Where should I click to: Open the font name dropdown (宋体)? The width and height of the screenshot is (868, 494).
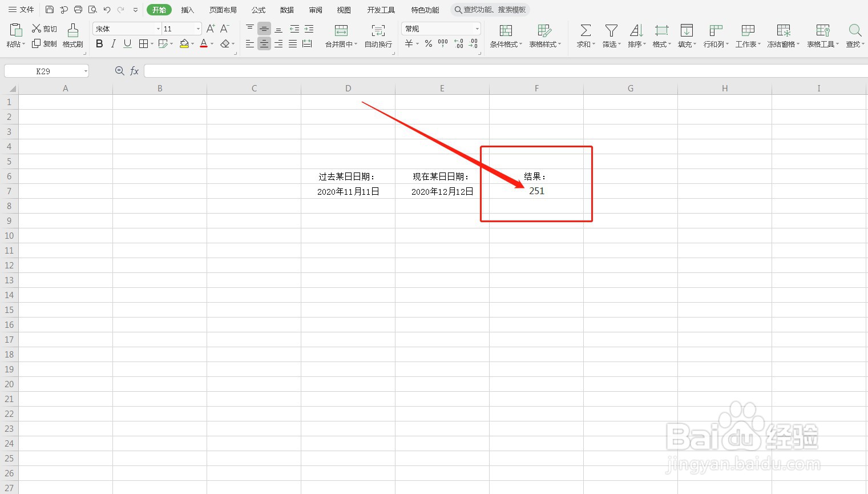pos(158,29)
